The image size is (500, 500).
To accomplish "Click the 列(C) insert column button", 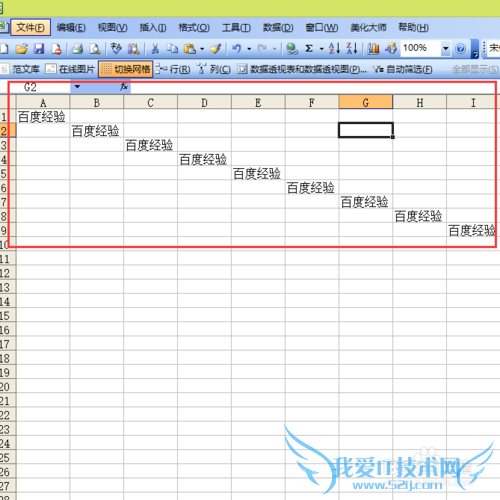I will (213, 69).
